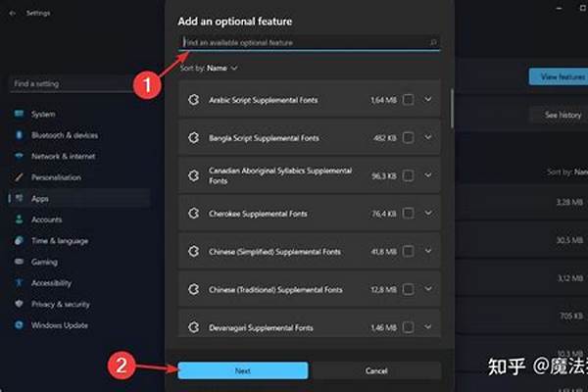
Task: Click the feature list vertical scrollbar
Action: tap(452, 108)
